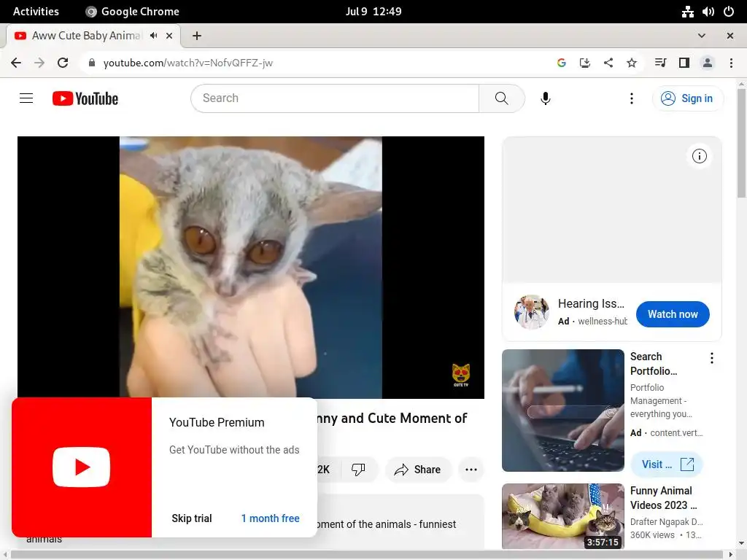Click the vertical page scrollbar

point(741,143)
